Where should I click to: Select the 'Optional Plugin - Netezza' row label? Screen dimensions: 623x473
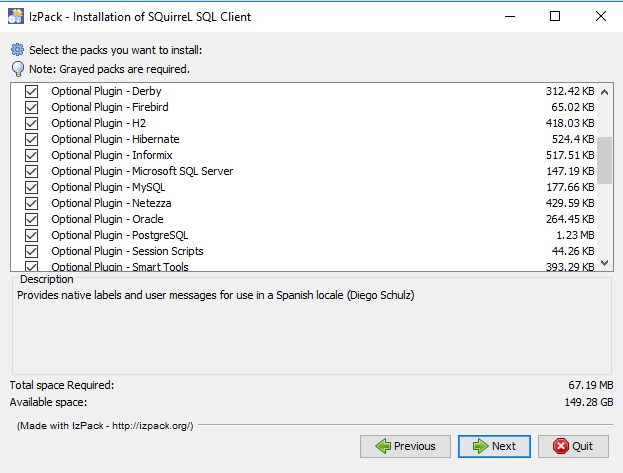tap(111, 204)
